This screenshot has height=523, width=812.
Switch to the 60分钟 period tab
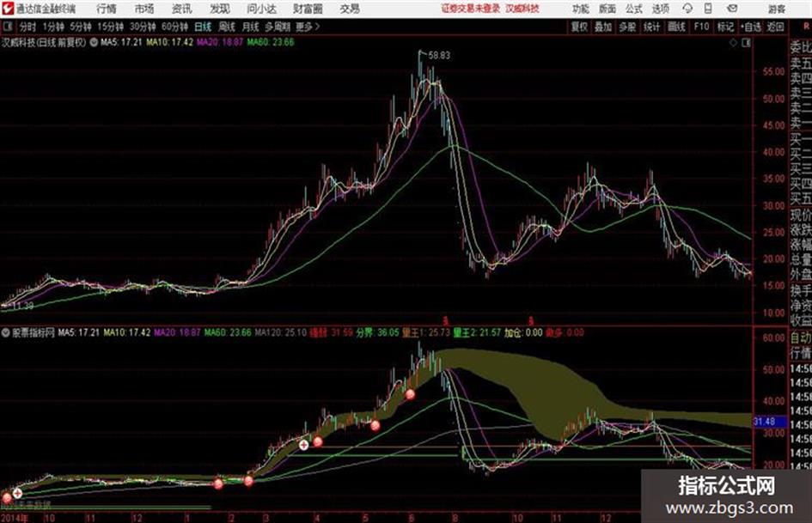pos(174,27)
